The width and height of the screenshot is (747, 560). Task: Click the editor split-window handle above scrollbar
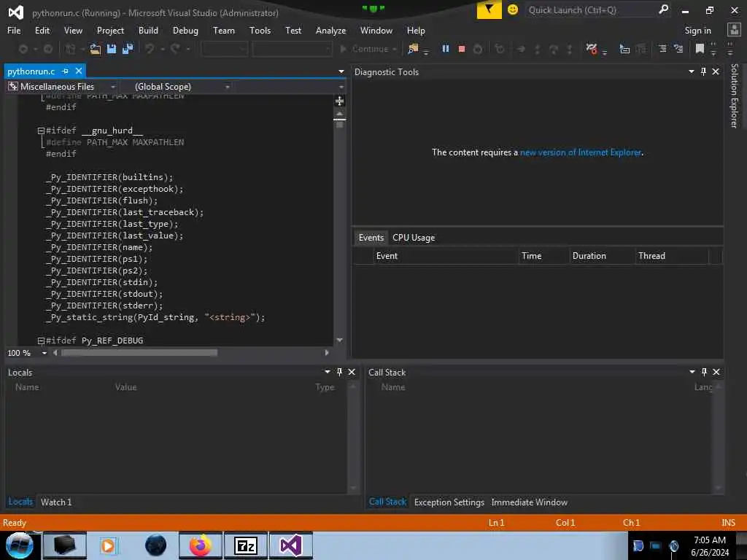pos(339,101)
